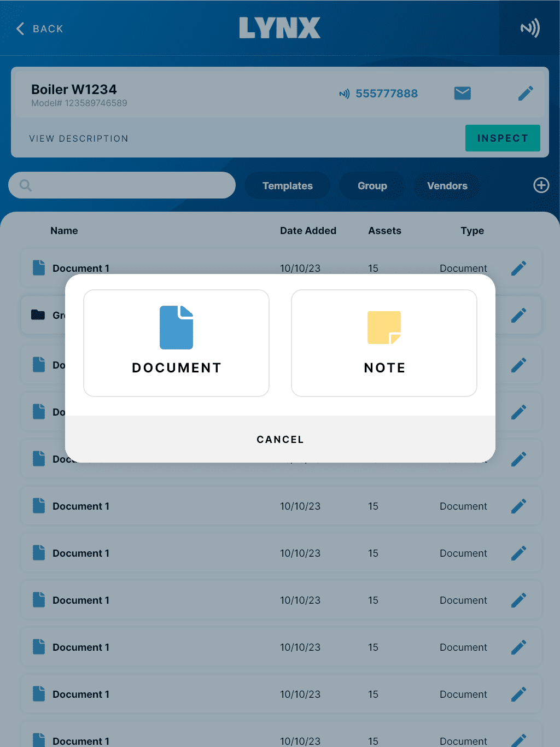Screen dimensions: 560x747
Task: Open the email envelope icon for Boiler W1234
Action: pyautogui.click(x=463, y=94)
